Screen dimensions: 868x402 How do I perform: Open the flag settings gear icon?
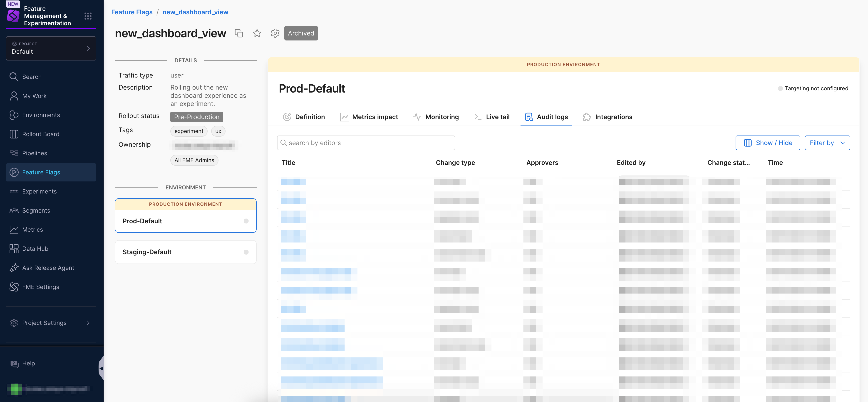(x=275, y=33)
